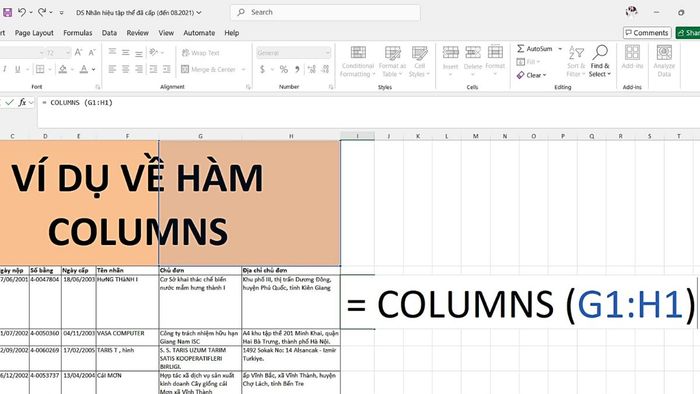Toggle Align Right
This screenshot has height=394, width=700.
(139, 69)
